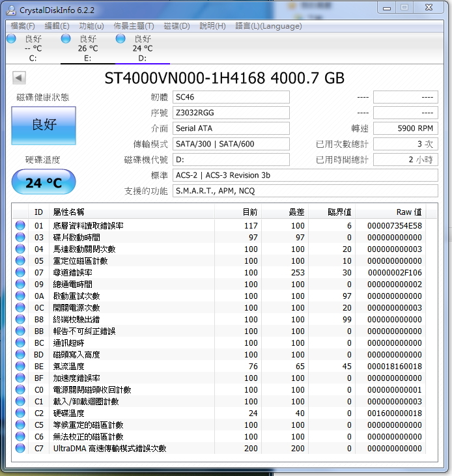Click status orb of attribute BD row
Image resolution: width=452 pixels, height=476 pixels.
point(20,355)
